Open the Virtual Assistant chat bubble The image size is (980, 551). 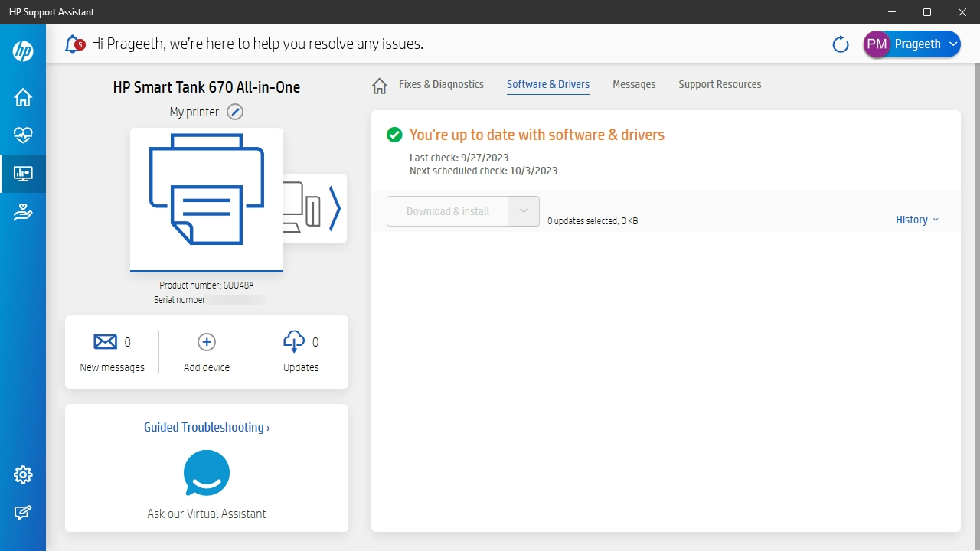[x=207, y=473]
